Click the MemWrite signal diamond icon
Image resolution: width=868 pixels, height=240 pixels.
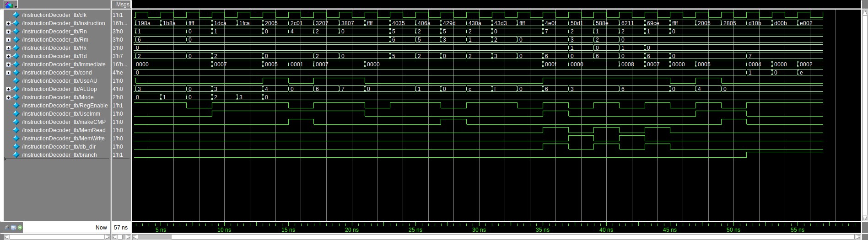pyautogui.click(x=16, y=139)
